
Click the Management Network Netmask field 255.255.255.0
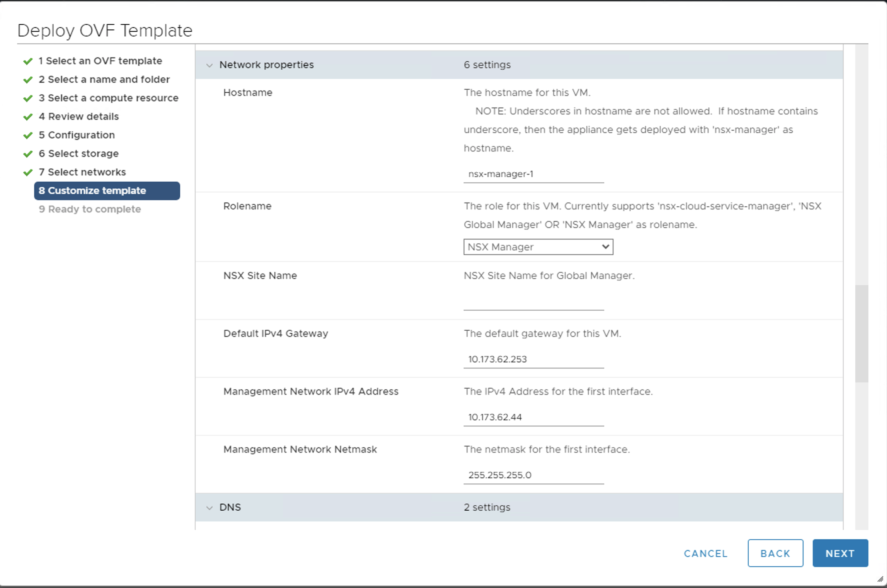[x=534, y=476]
